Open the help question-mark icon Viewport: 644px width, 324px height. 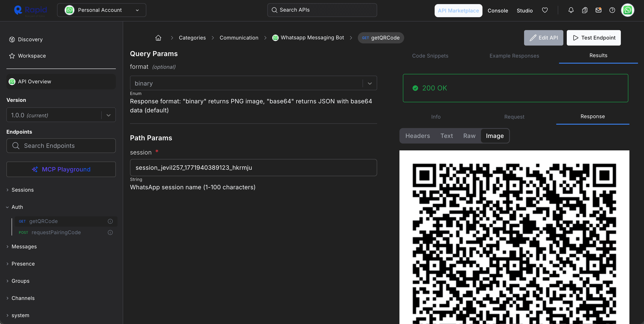tap(612, 10)
